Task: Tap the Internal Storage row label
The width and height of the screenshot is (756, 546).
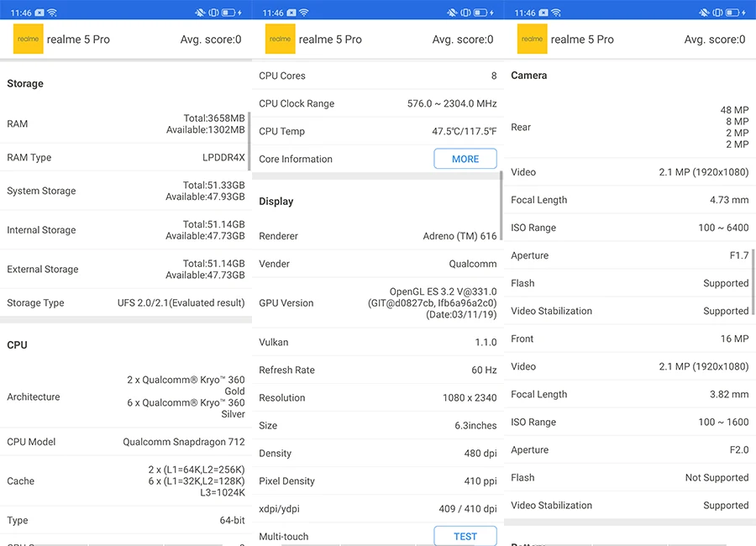Action: [x=41, y=230]
